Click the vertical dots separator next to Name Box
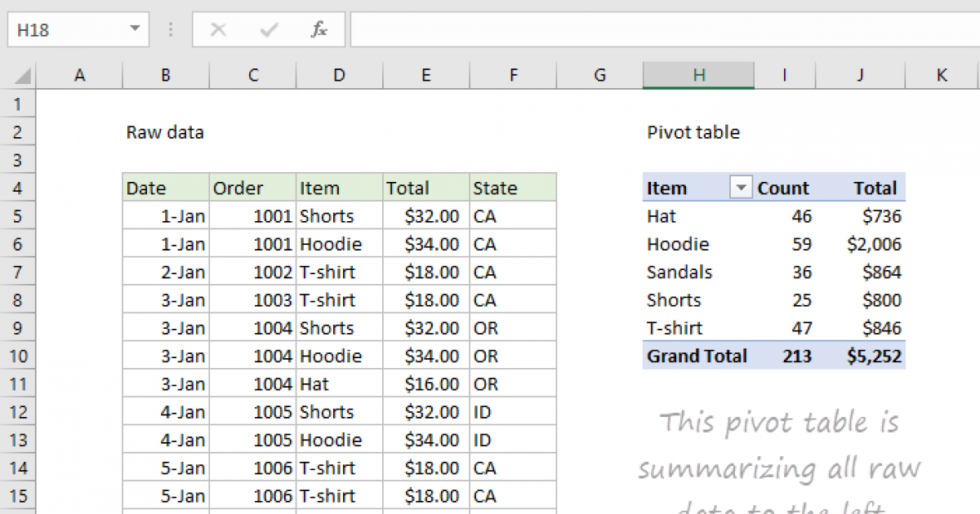Screen dimensions: 980x514 point(170,29)
